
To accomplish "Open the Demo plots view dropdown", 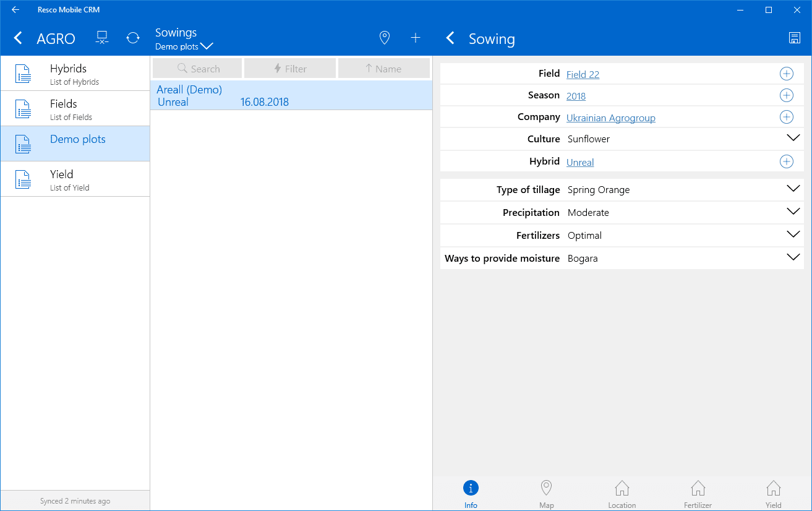I will point(184,46).
